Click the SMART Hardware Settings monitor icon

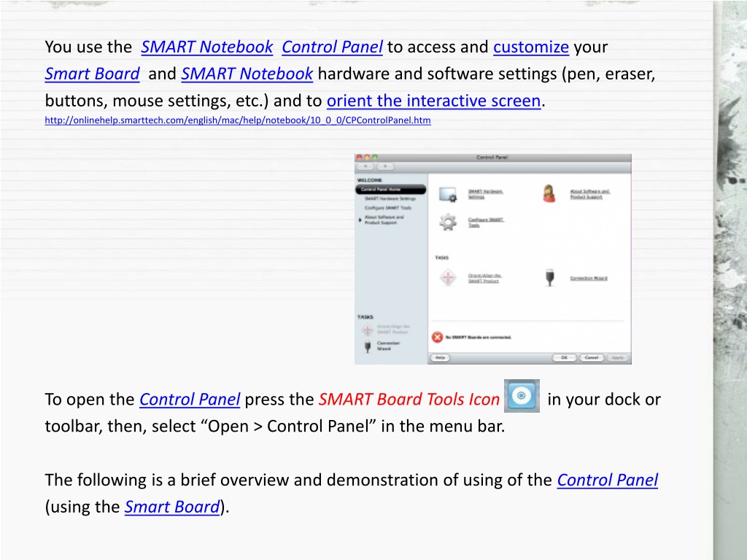tap(448, 194)
